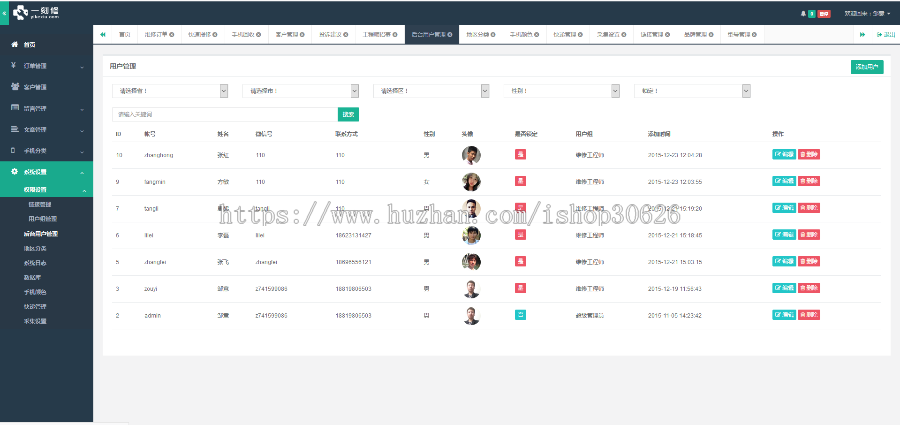Edit the zhanghong user row
The width and height of the screenshot is (900, 425).
click(x=784, y=154)
